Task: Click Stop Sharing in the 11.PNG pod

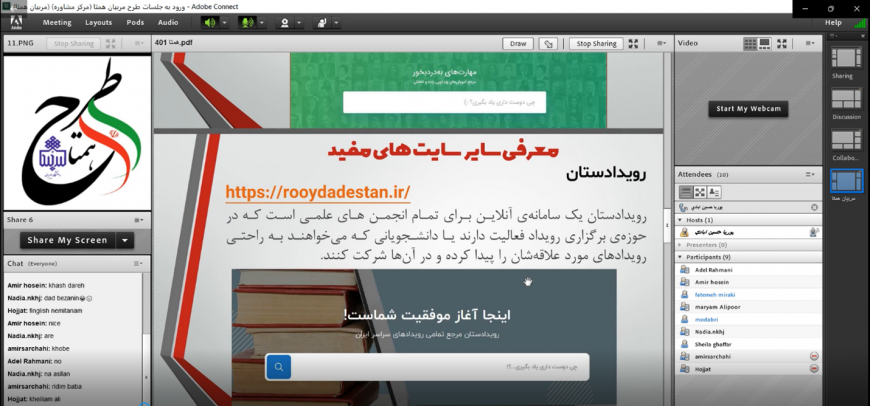Action: point(74,44)
